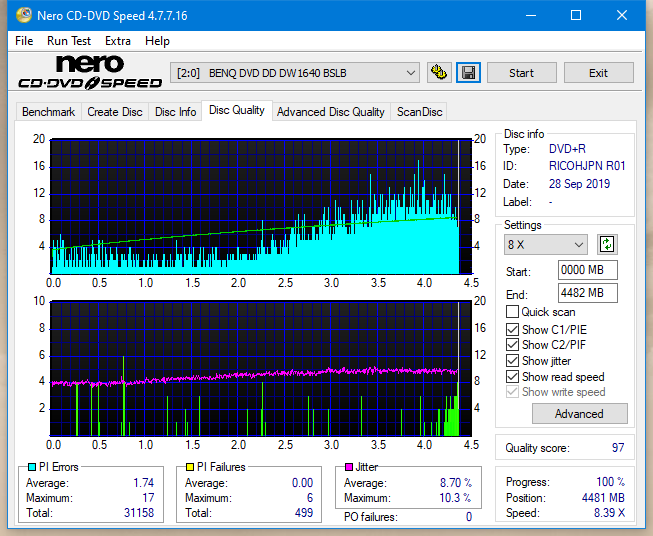Click PI Failures maximum 6

310,498
